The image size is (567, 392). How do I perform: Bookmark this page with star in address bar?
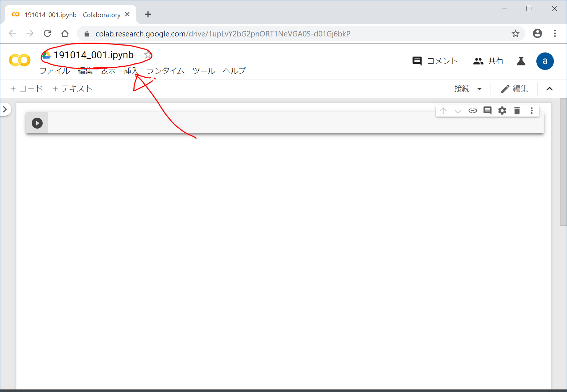pos(515,34)
